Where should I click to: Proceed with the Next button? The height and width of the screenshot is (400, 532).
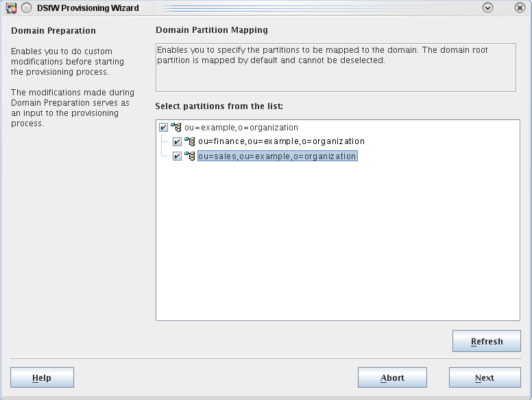[484, 377]
